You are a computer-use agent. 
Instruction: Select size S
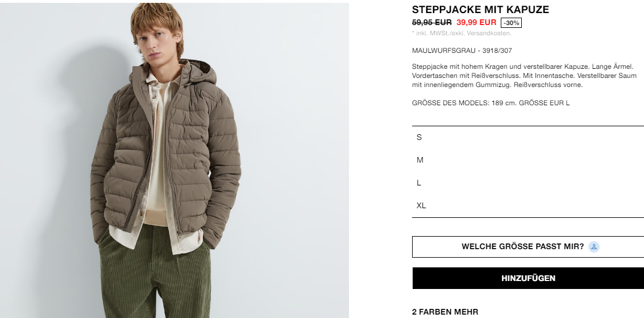click(x=528, y=137)
